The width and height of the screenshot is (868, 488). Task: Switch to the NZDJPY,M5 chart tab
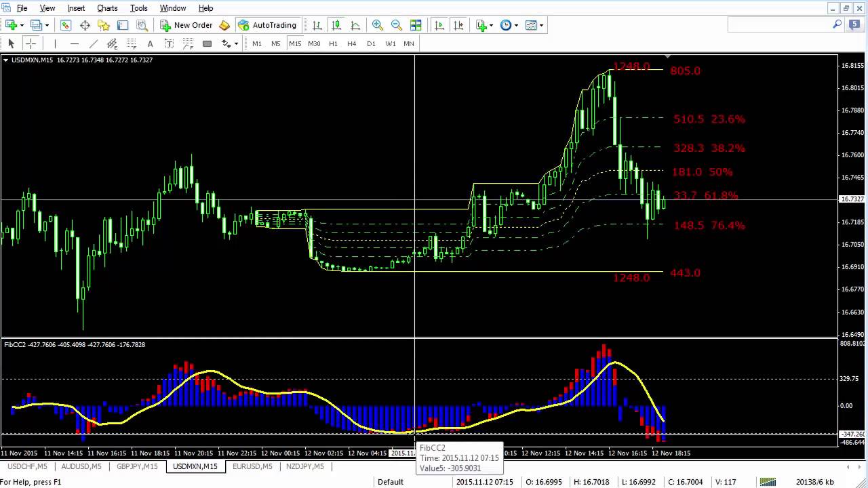305,466
